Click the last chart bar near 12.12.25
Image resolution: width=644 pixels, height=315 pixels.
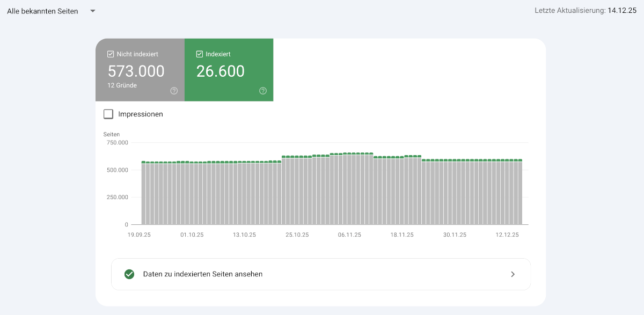click(x=519, y=193)
